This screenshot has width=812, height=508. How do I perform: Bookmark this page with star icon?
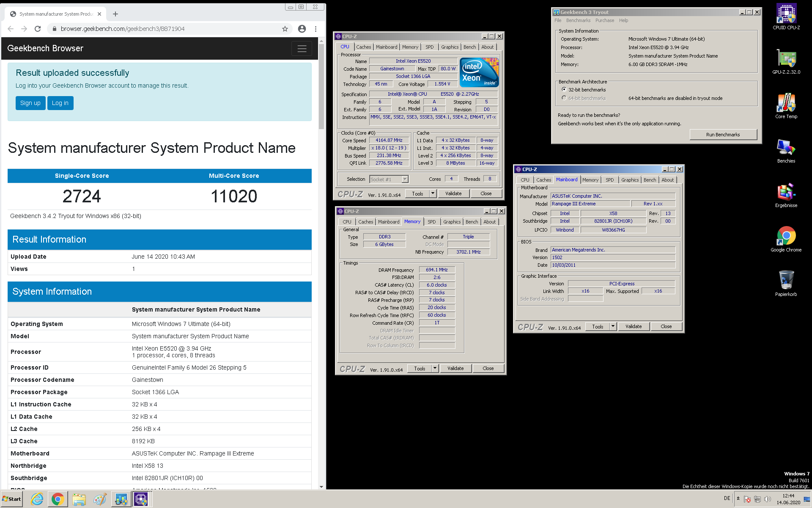(x=285, y=29)
